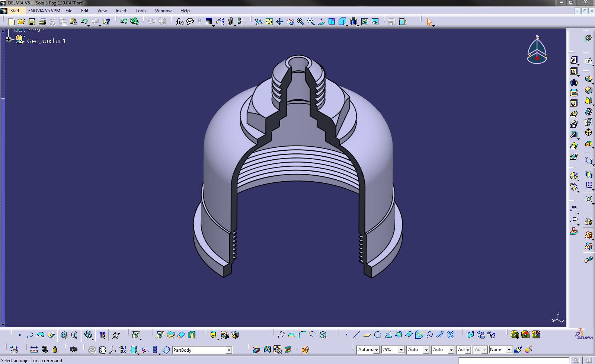595x364 pixels.
Task: Select the Pan view tool
Action: pos(279,22)
